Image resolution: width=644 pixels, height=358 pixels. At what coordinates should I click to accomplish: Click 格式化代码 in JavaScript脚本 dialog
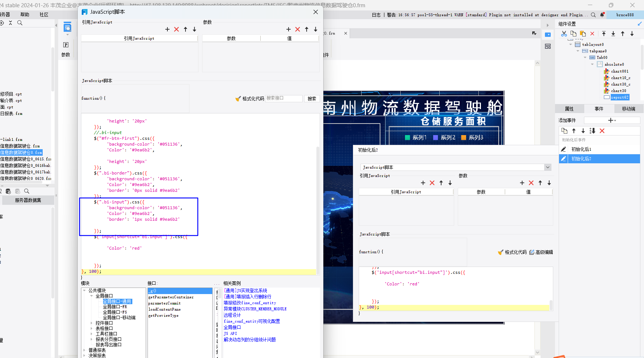tap(250, 99)
